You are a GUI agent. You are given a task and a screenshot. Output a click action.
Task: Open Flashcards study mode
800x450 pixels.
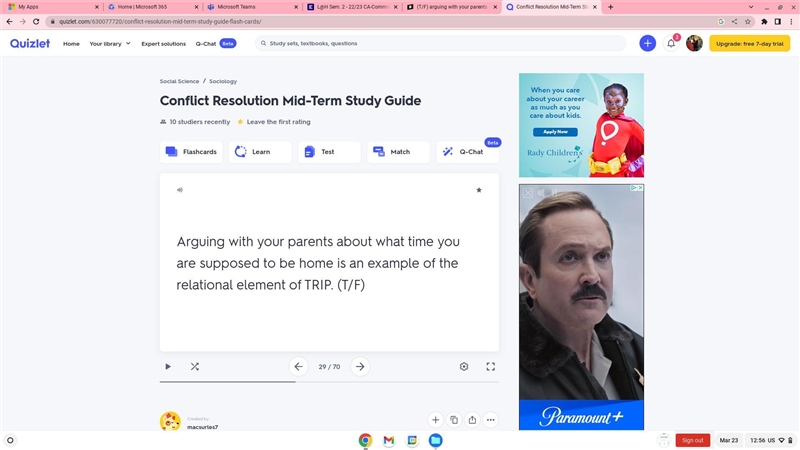tap(191, 152)
